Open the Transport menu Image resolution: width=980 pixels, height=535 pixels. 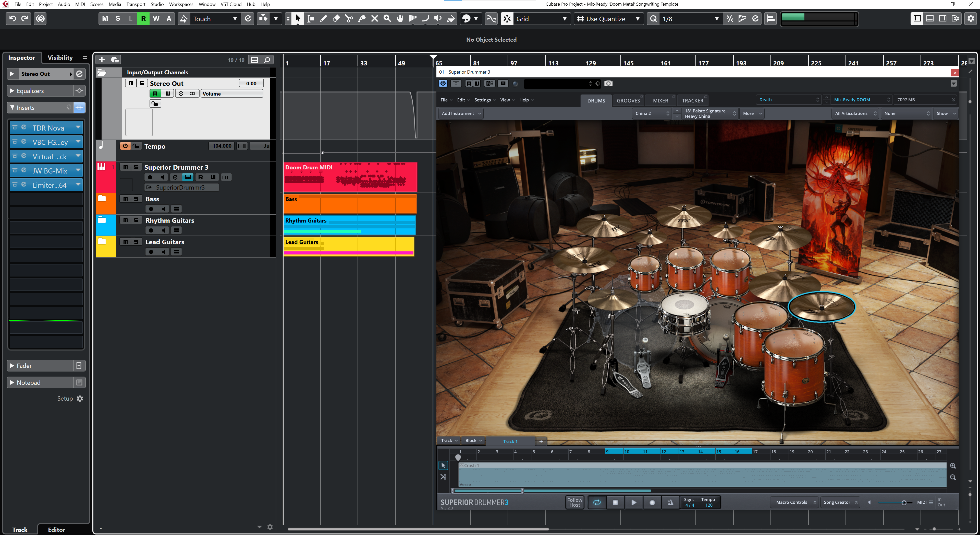[x=136, y=4]
